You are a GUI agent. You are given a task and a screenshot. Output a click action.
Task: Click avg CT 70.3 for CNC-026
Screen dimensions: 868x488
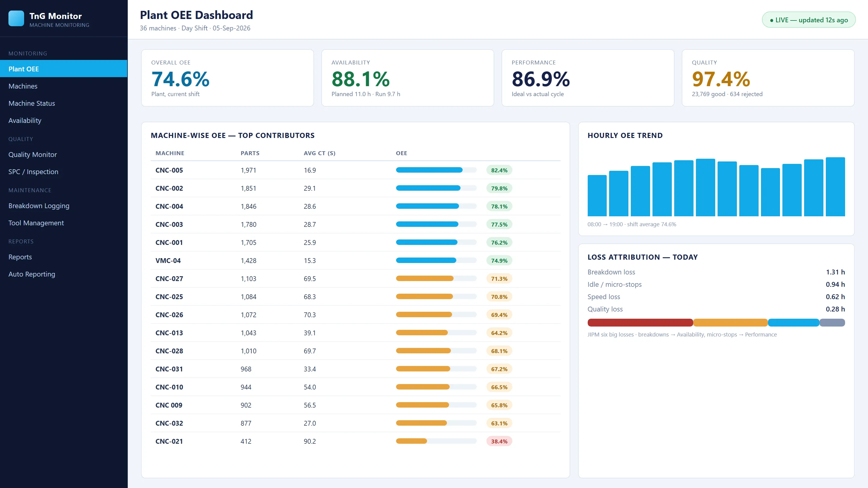click(310, 314)
